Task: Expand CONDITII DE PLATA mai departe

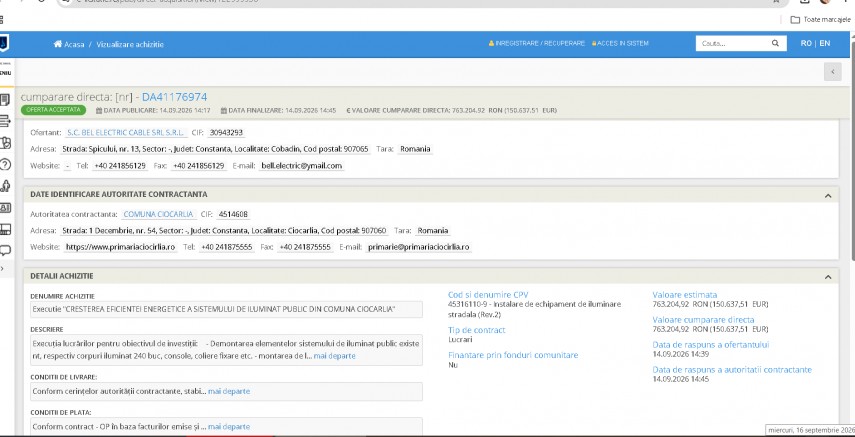Action: 229,427
